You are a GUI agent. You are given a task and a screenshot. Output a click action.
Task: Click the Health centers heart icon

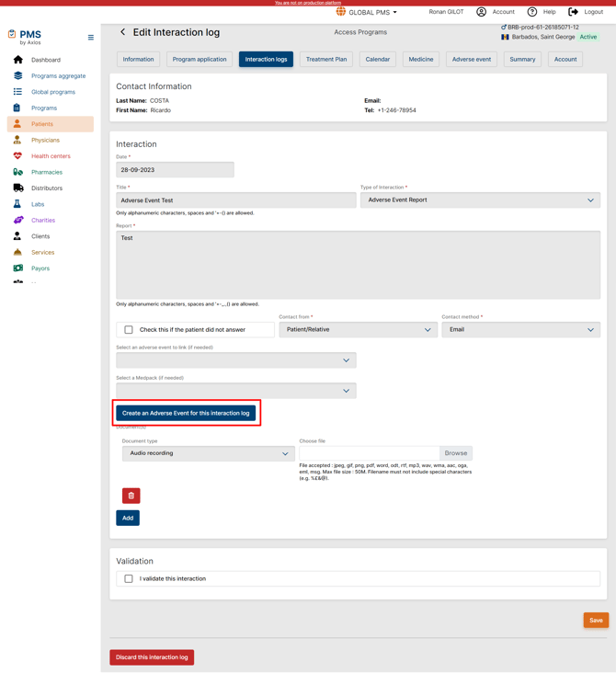(17, 156)
